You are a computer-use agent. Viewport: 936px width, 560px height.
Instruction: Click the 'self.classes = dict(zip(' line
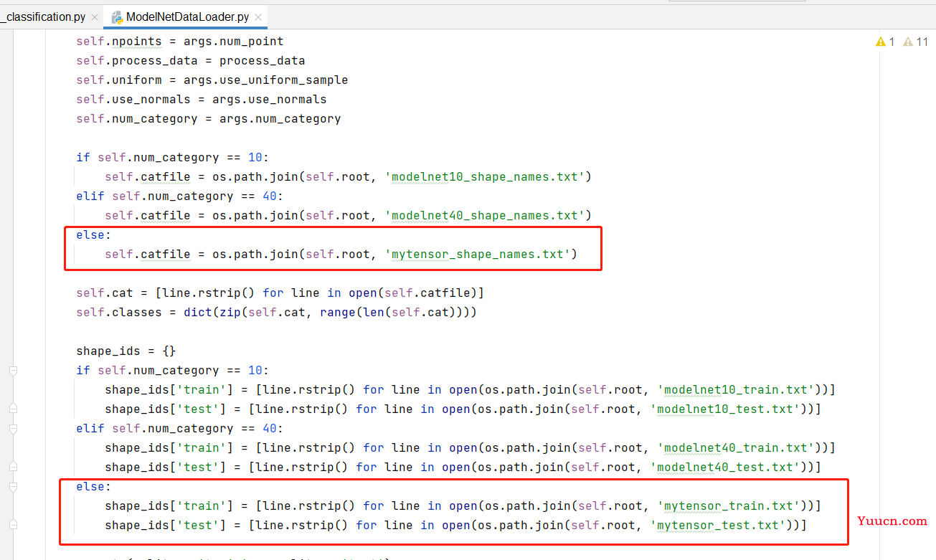pyautogui.click(x=276, y=313)
